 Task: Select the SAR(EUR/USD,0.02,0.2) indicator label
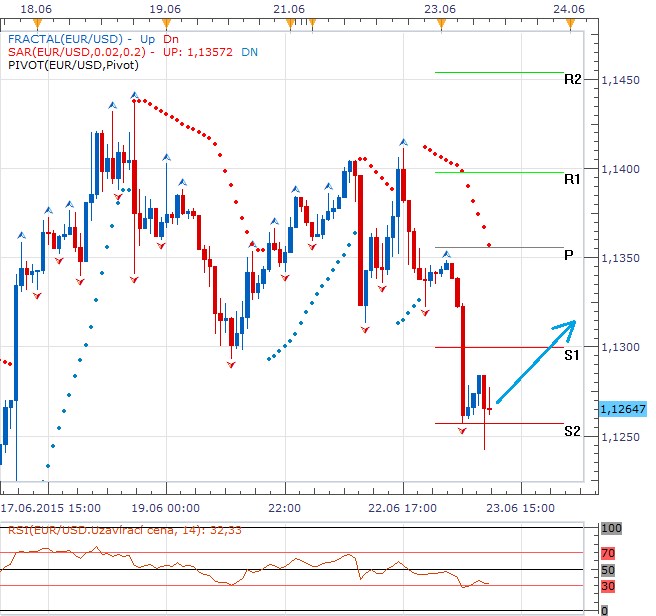click(66, 51)
